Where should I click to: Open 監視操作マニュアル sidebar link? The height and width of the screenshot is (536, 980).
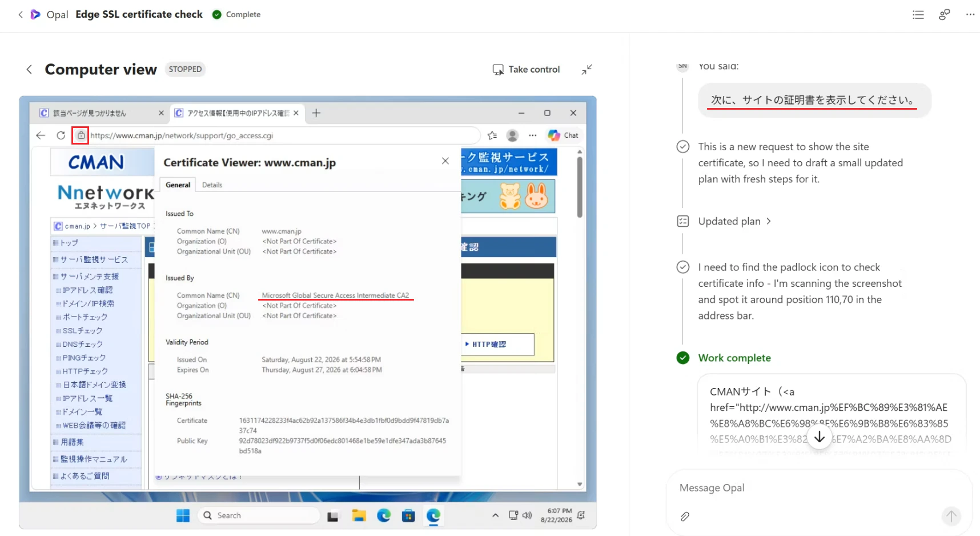94,459
